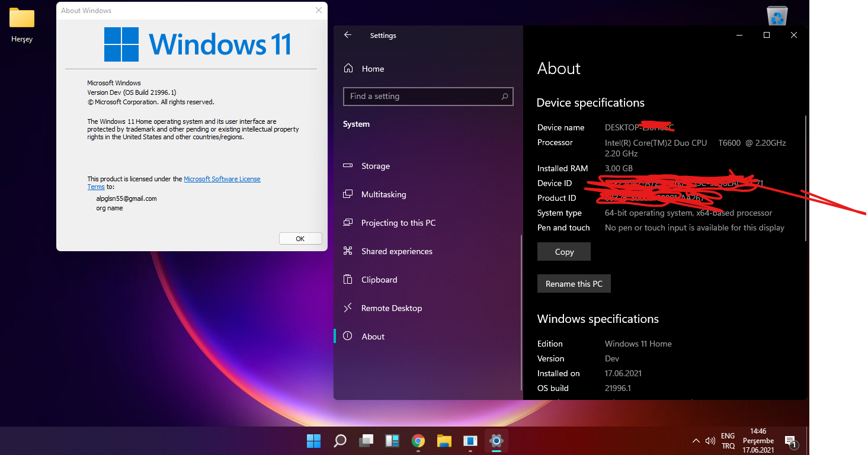Maximize the Settings window

pos(767,35)
